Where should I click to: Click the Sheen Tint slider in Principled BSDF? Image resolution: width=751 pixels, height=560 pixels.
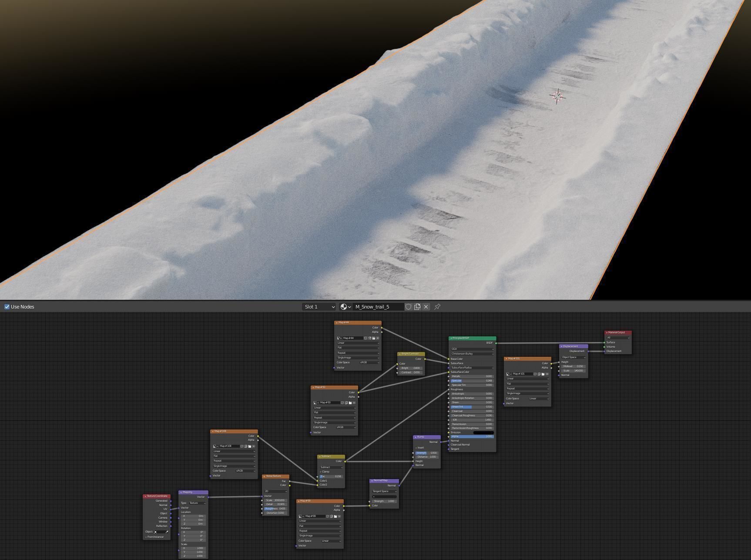click(x=472, y=407)
